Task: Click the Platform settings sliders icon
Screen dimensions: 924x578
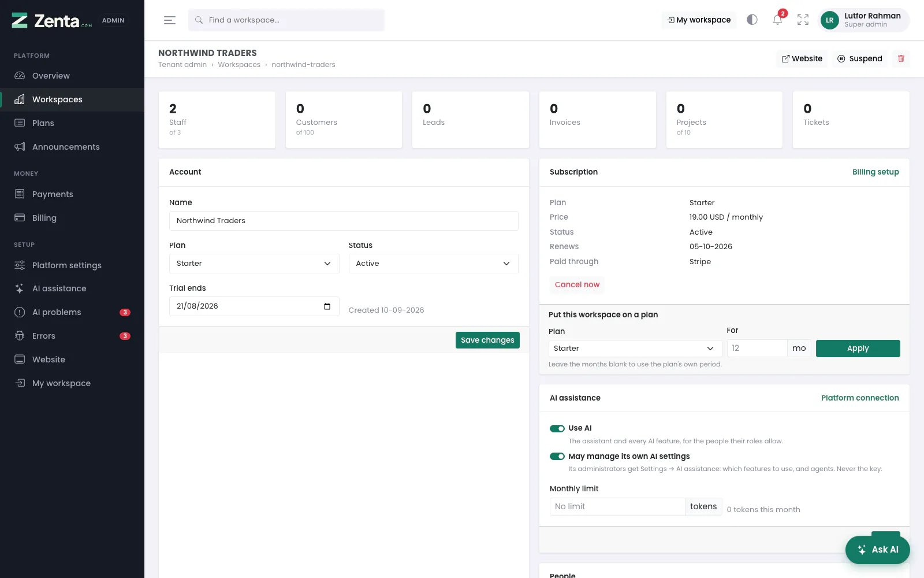Action: (20, 265)
